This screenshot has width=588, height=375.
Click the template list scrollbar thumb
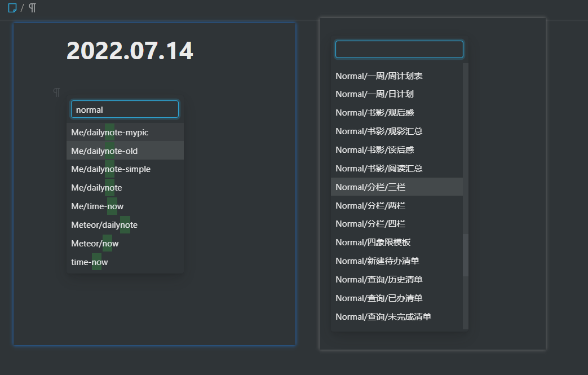coord(465,255)
